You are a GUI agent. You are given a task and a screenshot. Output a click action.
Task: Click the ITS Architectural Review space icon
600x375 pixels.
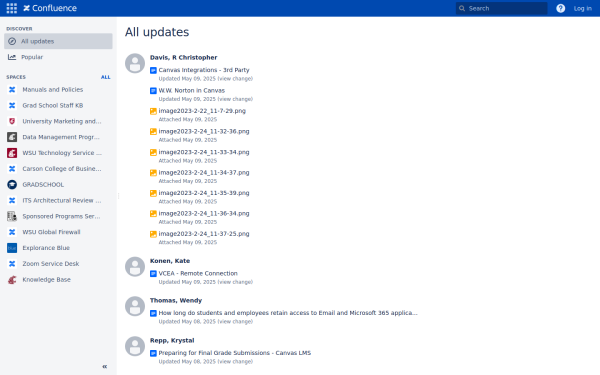coord(12,200)
